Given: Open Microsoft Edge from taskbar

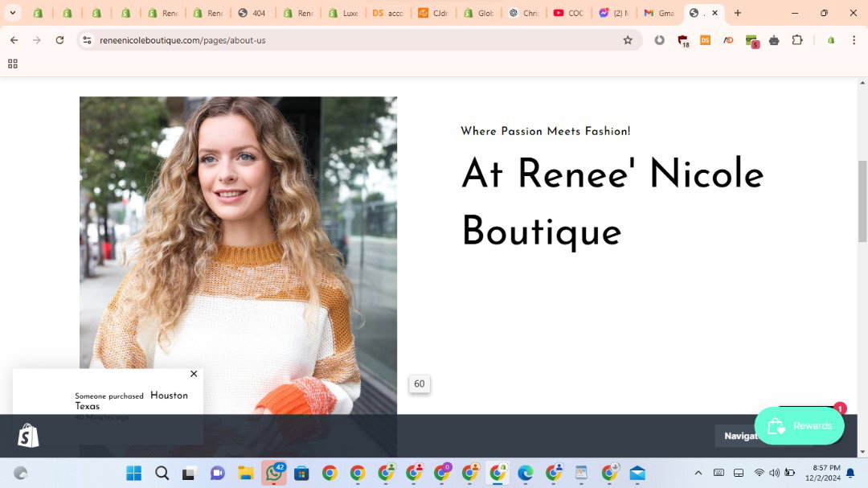Looking at the screenshot, I should click(526, 473).
